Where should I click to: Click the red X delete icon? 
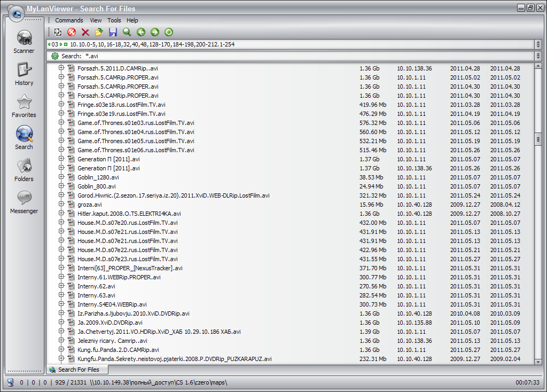85,33
